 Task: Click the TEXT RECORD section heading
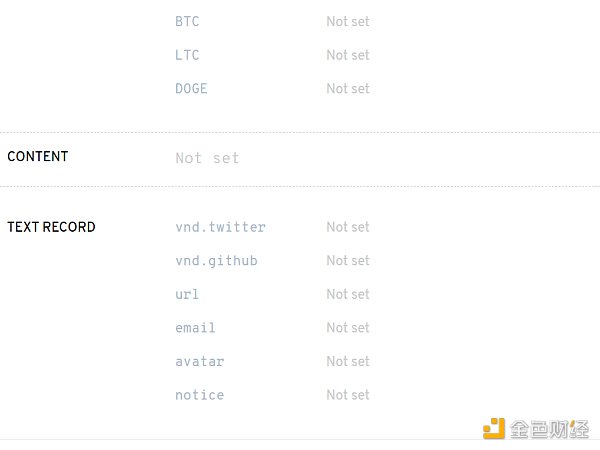tap(51, 227)
